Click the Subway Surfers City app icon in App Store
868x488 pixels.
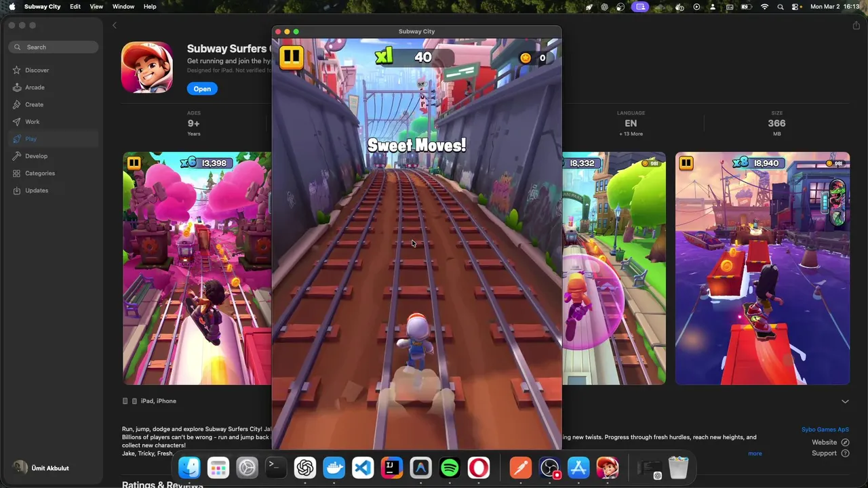(x=147, y=67)
